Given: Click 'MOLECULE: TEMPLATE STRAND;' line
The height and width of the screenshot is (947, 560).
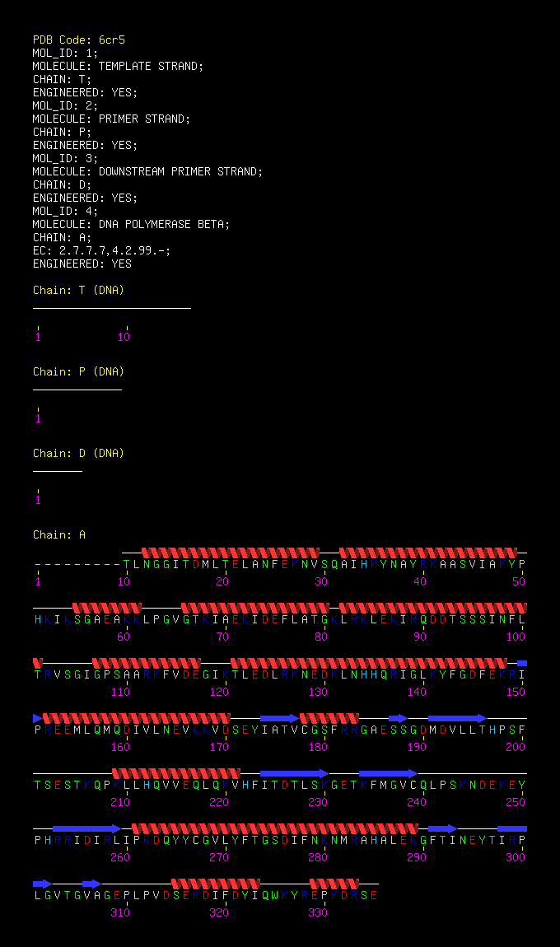Looking at the screenshot, I should [x=118, y=67].
